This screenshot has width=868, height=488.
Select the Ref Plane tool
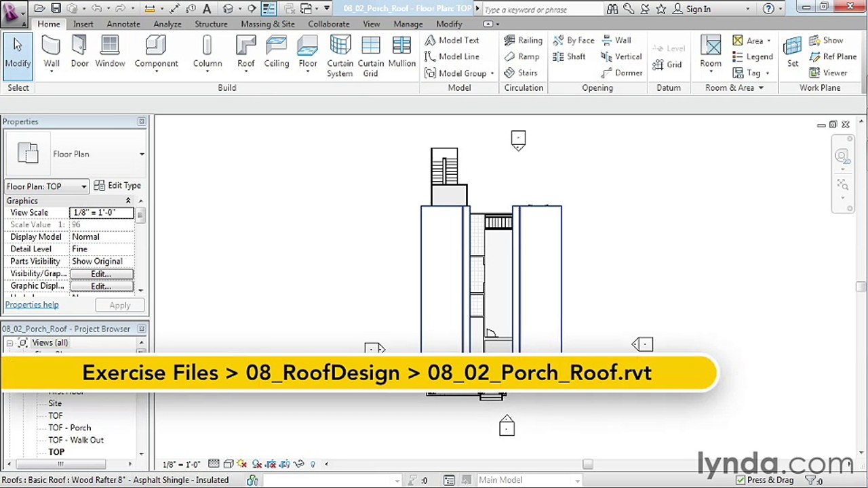[833, 57]
